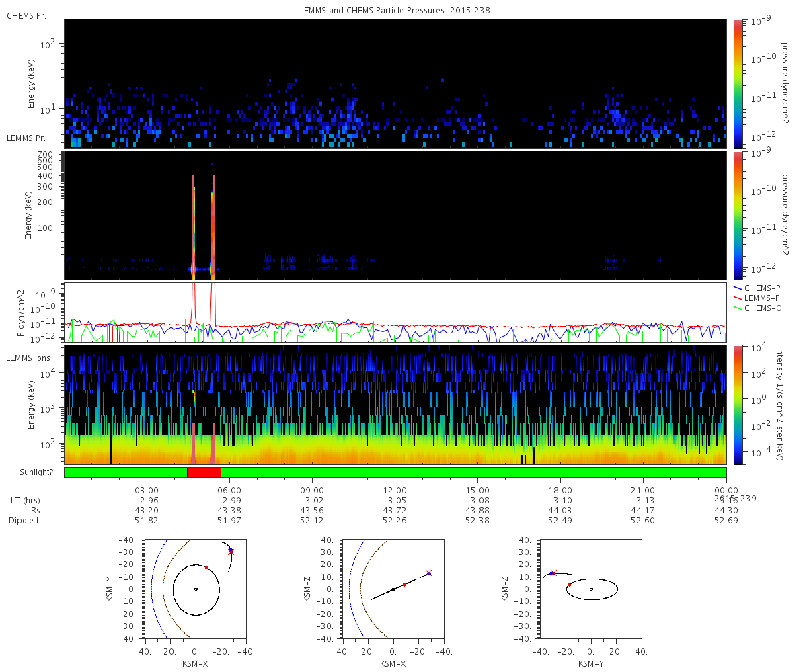Open the KSM-Y versus KSM-Z orbit plot

click(x=591, y=588)
